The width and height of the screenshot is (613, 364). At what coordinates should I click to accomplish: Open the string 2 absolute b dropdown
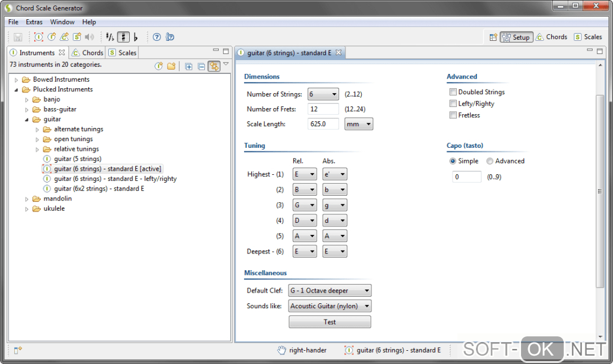coord(335,190)
